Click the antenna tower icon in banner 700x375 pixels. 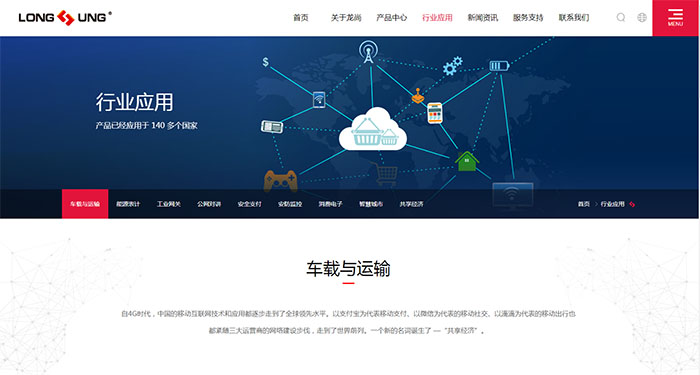tap(368, 52)
